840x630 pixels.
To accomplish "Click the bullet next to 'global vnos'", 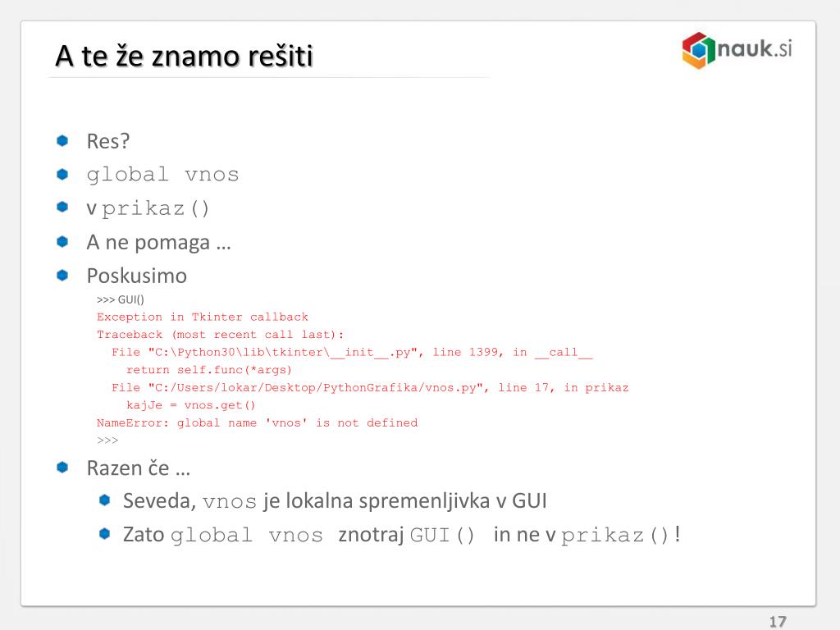I will point(62,174).
